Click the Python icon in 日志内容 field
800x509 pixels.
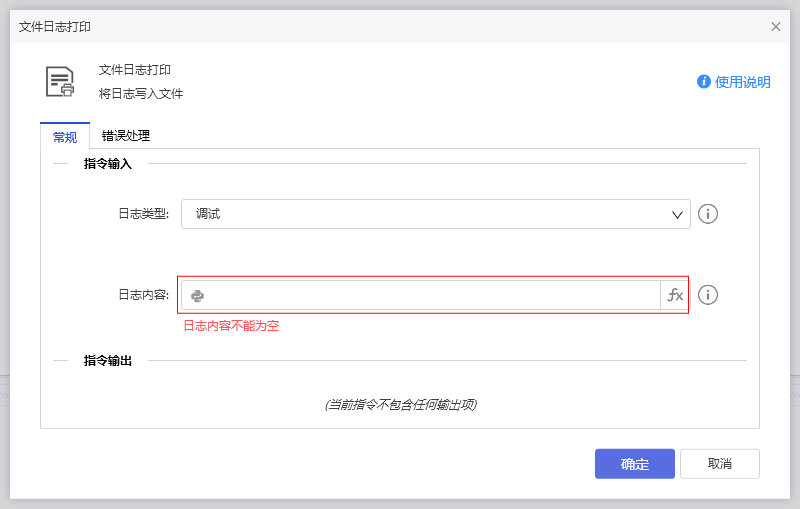tap(198, 295)
